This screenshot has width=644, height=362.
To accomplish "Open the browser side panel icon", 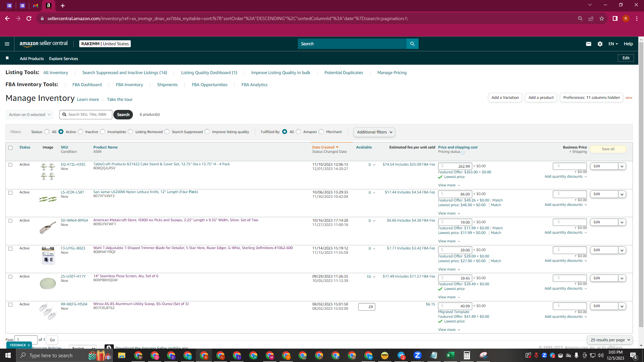I will pos(615,18).
